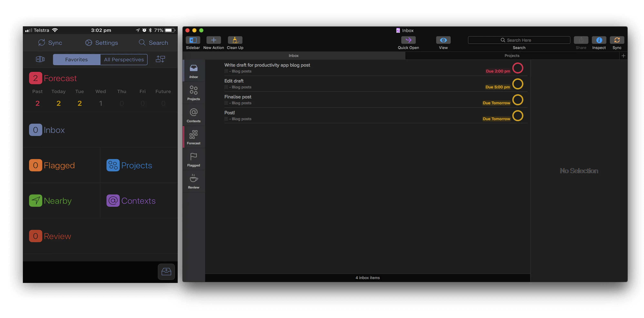Select the Inbox sidebar perspective
This screenshot has width=644, height=318.
[x=193, y=71]
